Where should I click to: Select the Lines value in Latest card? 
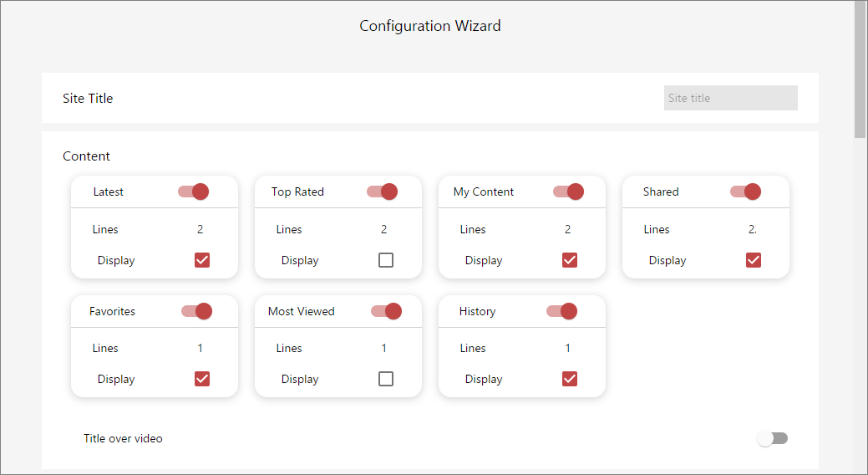200,229
